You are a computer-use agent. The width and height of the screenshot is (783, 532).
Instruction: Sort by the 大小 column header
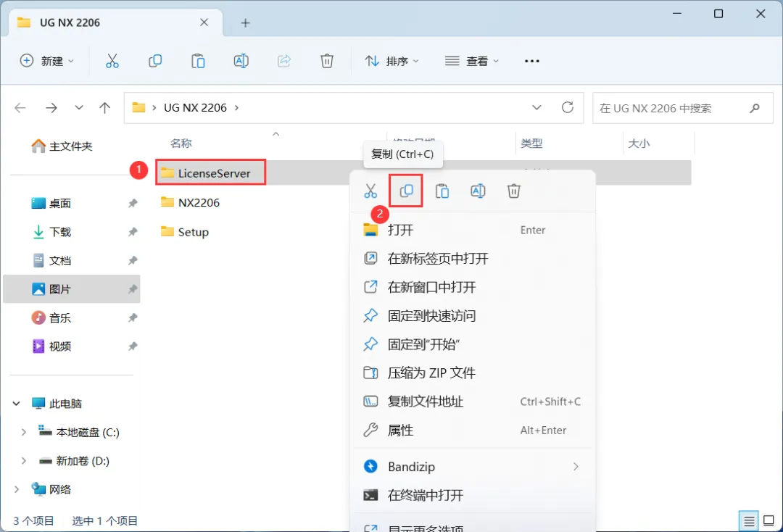point(639,144)
